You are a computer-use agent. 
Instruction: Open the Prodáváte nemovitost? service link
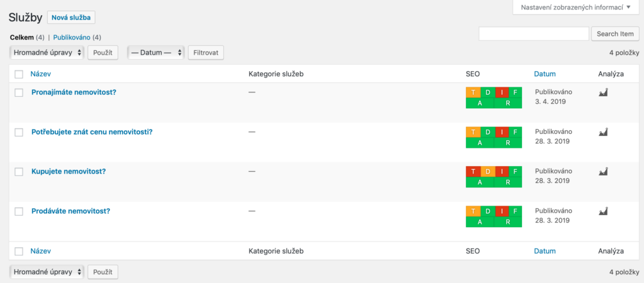[70, 211]
